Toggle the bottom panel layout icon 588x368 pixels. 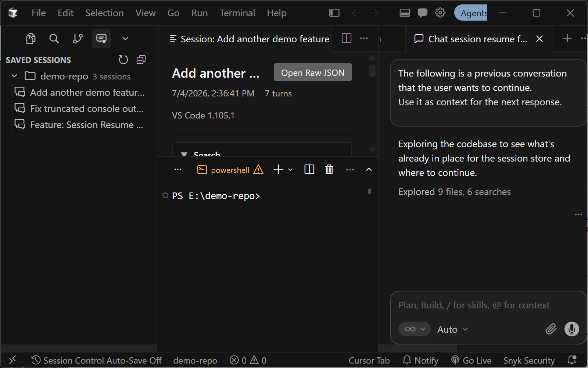click(x=405, y=13)
